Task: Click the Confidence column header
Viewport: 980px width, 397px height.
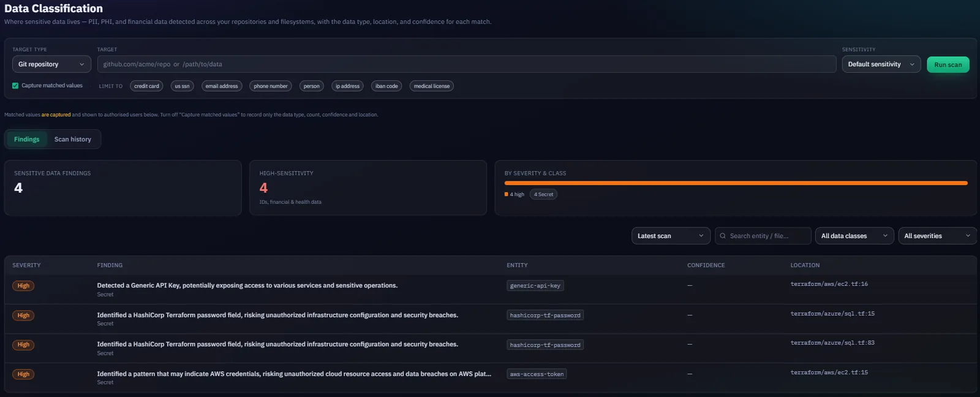Action: point(706,265)
